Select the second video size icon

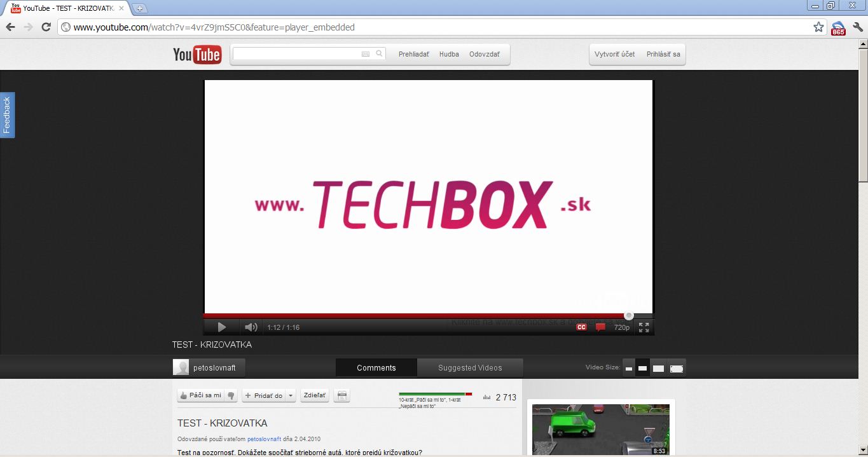pos(643,369)
